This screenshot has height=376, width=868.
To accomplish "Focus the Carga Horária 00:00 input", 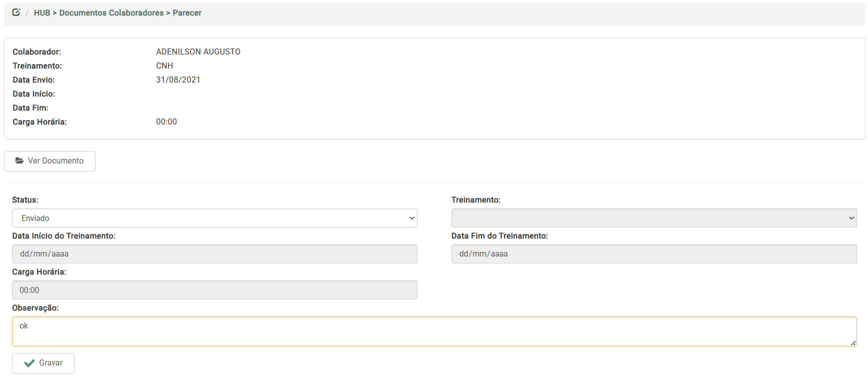I will point(214,290).
